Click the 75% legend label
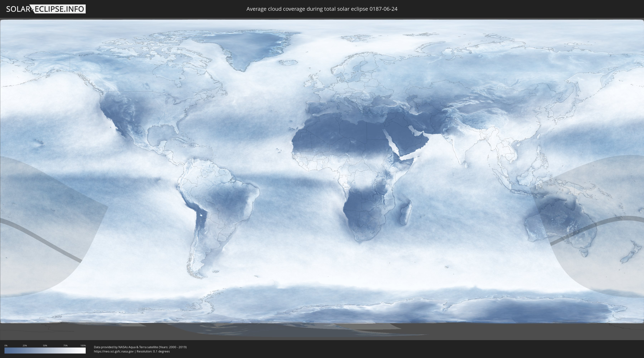The height and width of the screenshot is (358, 644). click(x=65, y=345)
